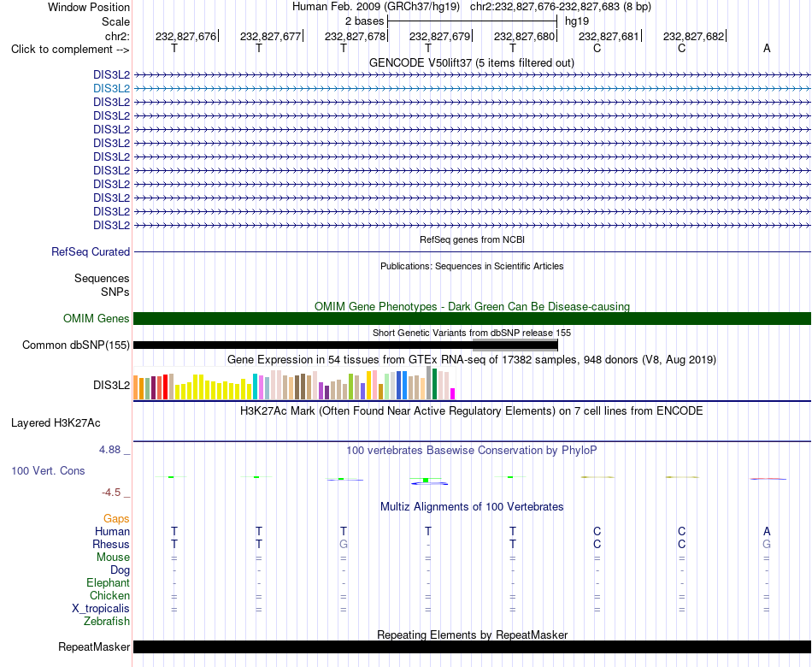
Task: Click the SNPs track label
Action: [115, 292]
